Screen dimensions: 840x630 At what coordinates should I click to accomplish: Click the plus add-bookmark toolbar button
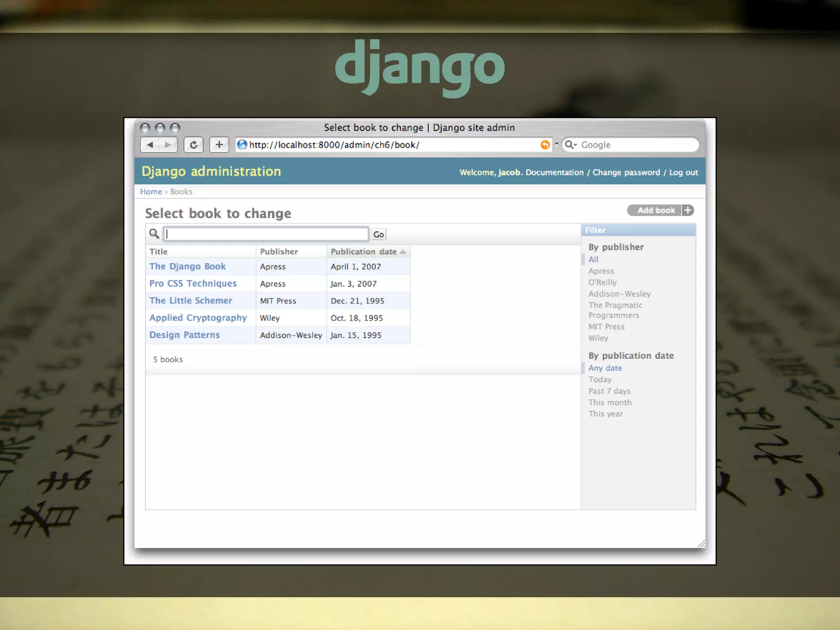(x=219, y=145)
